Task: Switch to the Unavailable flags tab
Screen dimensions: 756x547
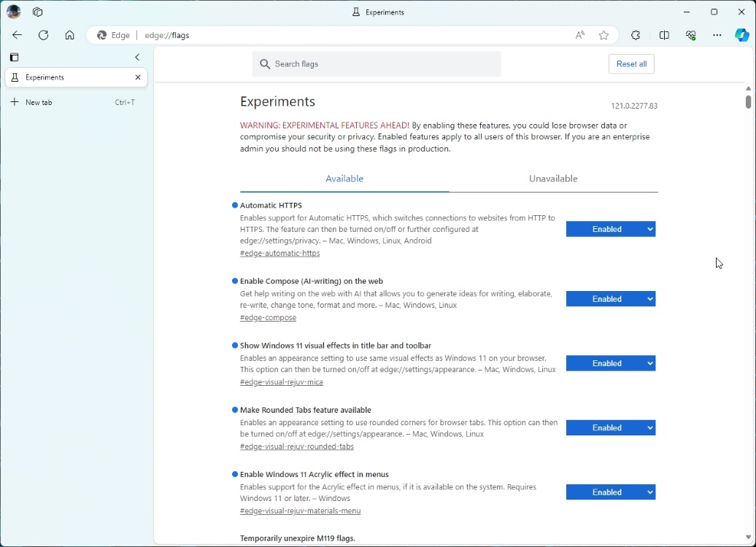Action: [x=553, y=178]
